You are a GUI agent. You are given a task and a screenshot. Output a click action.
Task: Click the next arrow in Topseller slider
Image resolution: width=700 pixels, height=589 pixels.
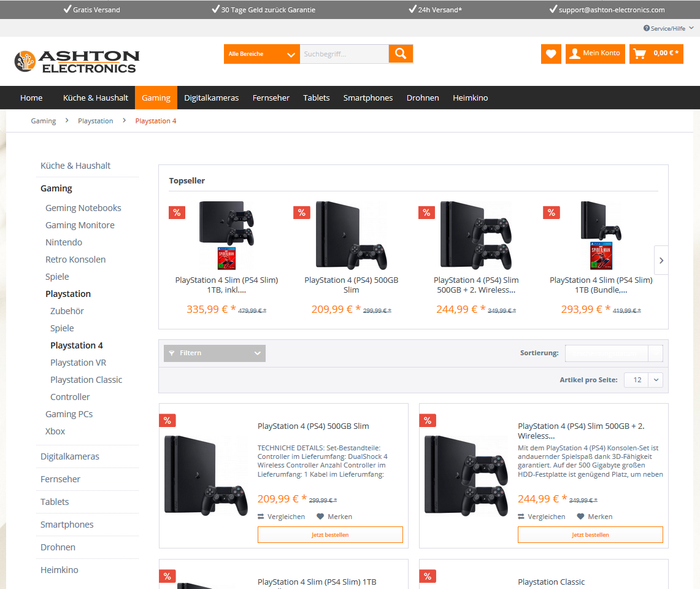click(661, 260)
